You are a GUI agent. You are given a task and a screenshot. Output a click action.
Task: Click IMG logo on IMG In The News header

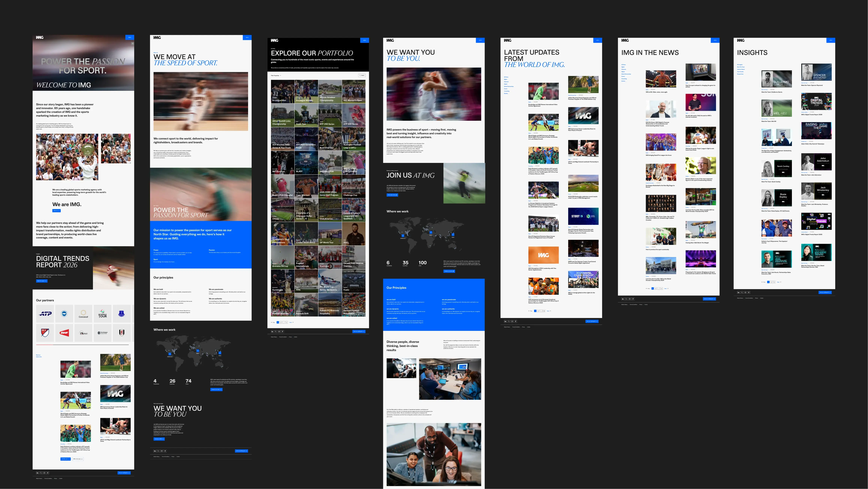click(x=625, y=40)
